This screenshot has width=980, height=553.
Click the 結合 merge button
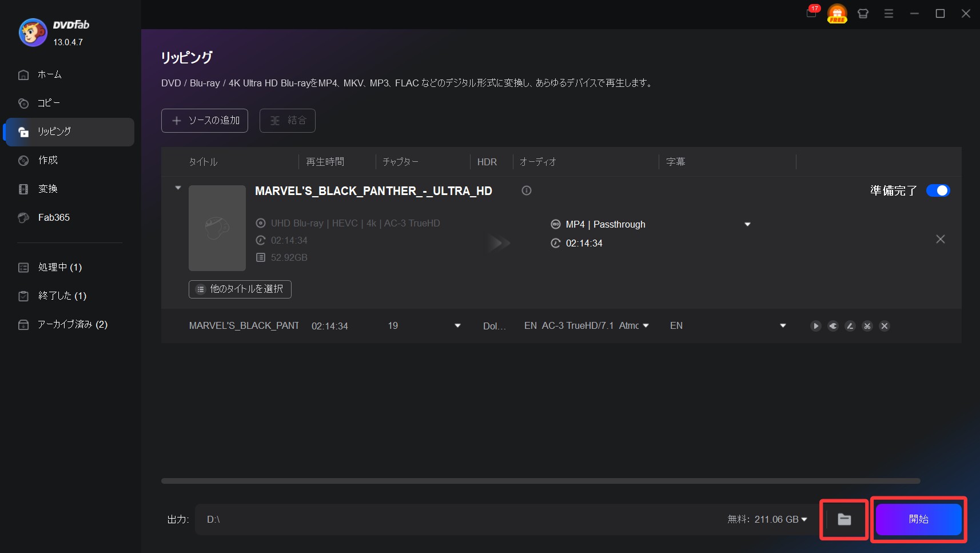pos(288,121)
